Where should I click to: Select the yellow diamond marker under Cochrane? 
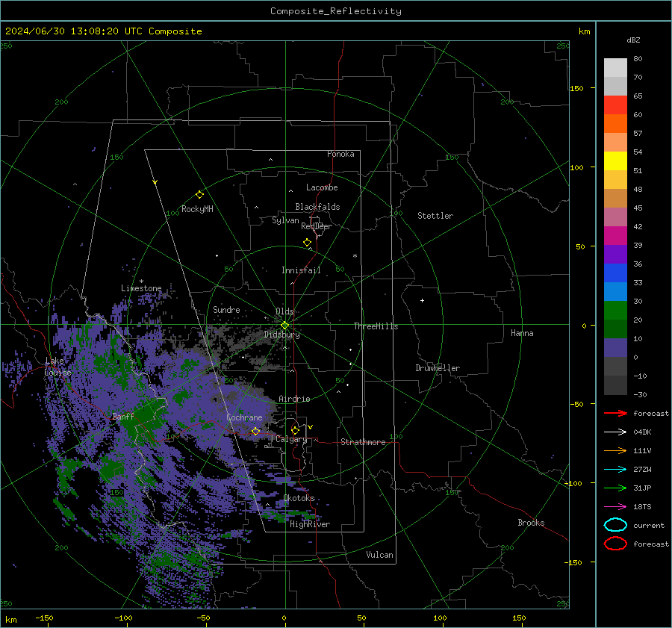pyautogui.click(x=255, y=431)
